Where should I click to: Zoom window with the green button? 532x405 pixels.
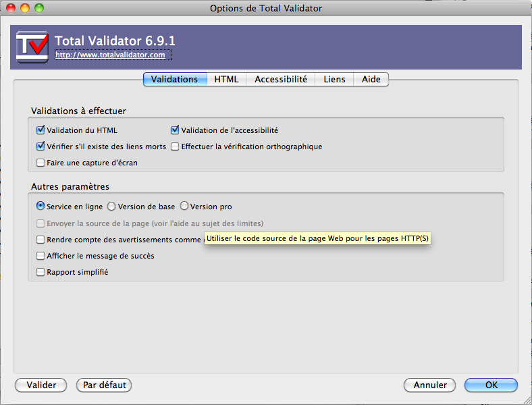[x=39, y=8]
